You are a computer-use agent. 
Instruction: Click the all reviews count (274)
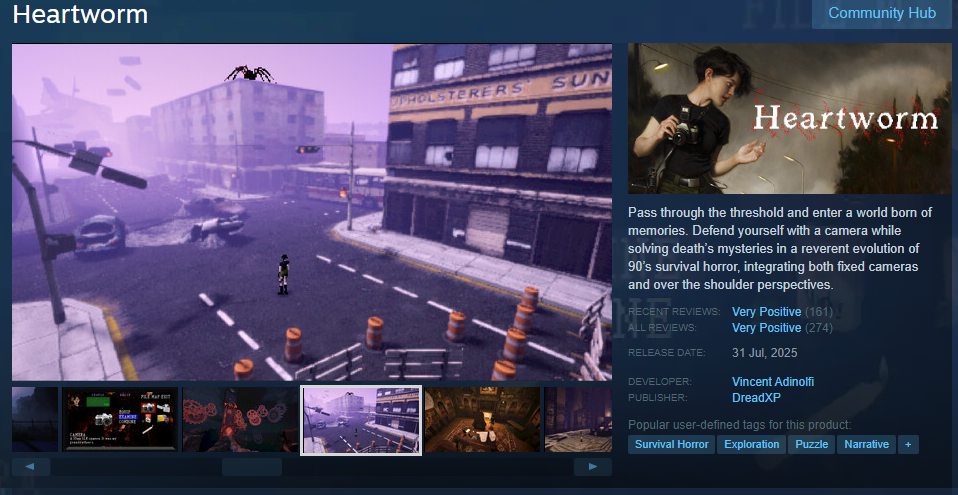[x=819, y=328]
